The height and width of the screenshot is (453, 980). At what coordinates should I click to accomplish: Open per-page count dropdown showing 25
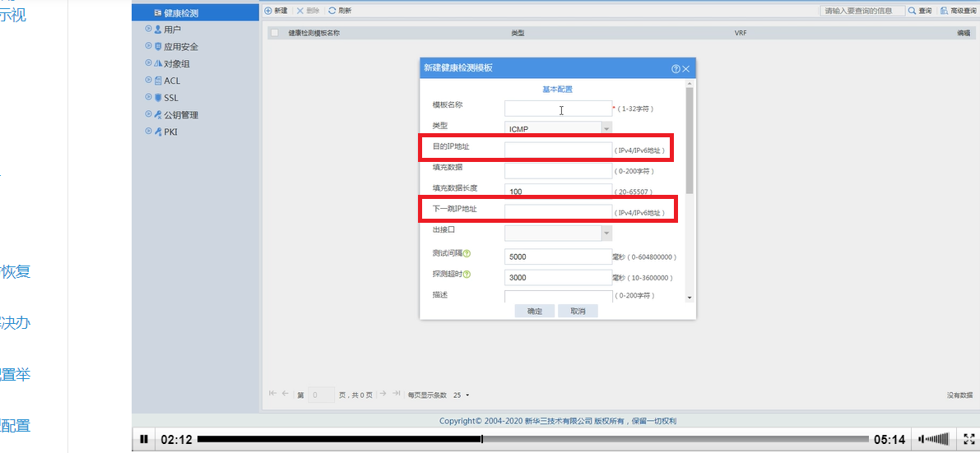coord(462,395)
